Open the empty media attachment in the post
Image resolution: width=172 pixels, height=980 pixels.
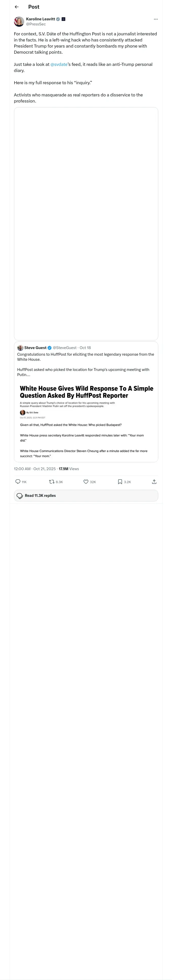coord(86,224)
